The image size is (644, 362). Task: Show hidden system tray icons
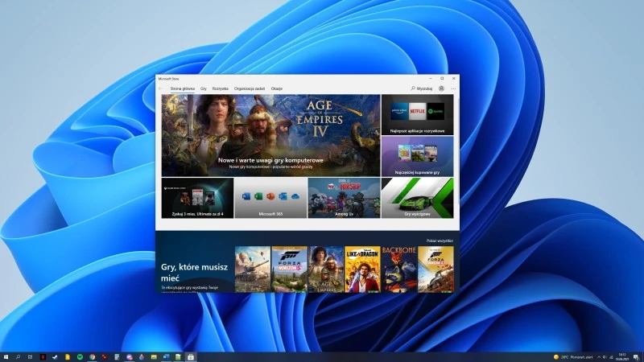click(599, 357)
